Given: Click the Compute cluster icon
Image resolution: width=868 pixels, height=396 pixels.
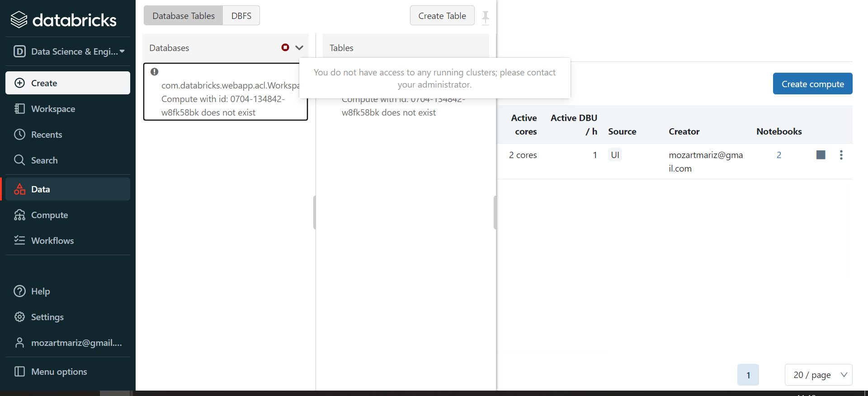Looking at the screenshot, I should click(x=19, y=215).
